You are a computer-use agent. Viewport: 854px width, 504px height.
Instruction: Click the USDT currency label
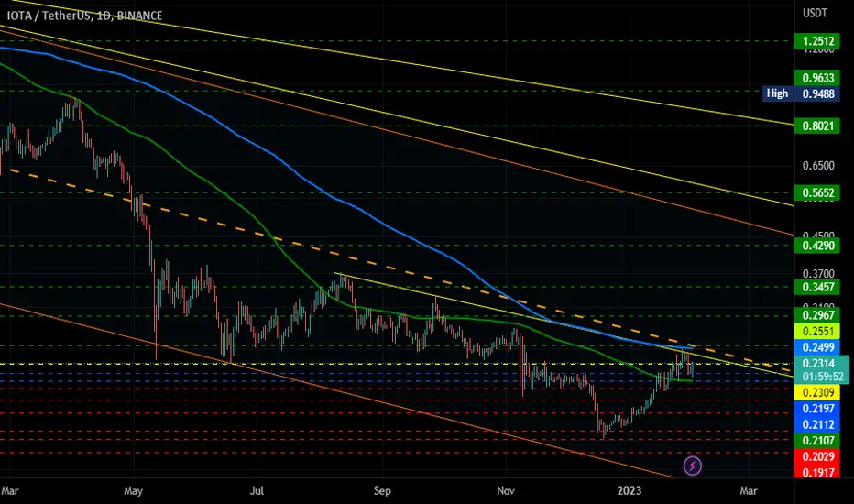tap(815, 13)
